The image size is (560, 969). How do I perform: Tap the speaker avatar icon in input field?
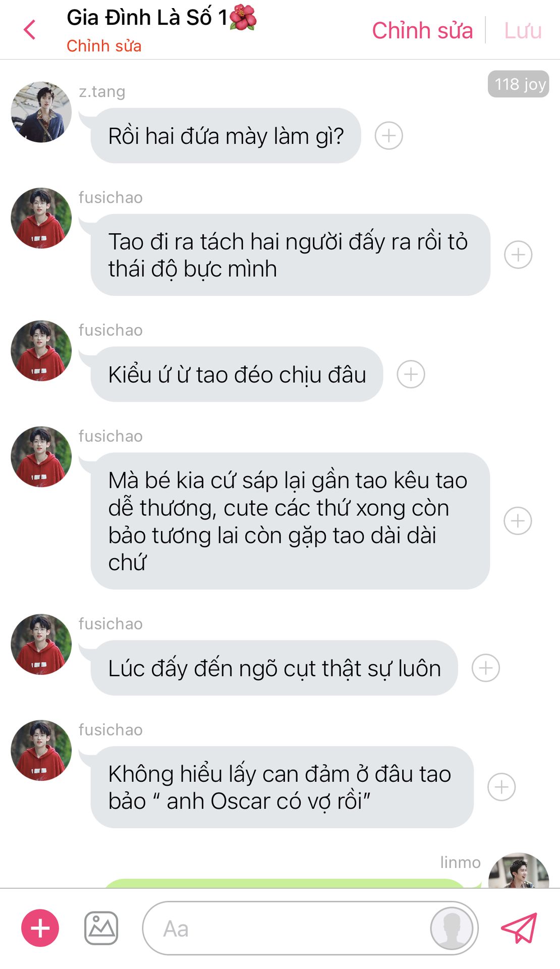pyautogui.click(x=452, y=928)
